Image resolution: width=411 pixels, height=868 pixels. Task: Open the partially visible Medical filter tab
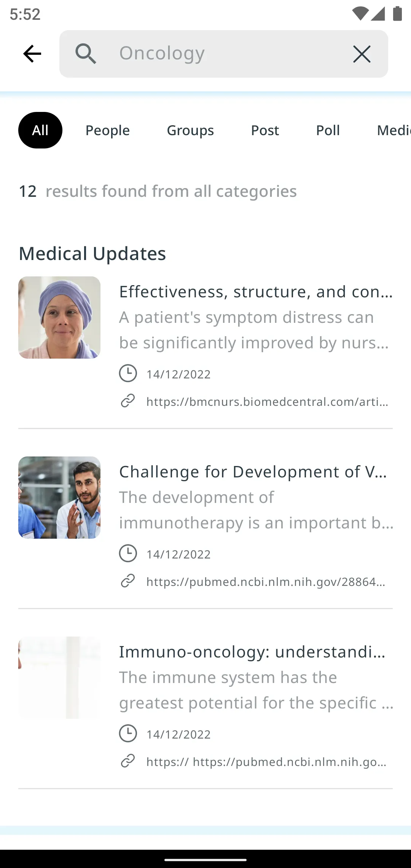394,130
